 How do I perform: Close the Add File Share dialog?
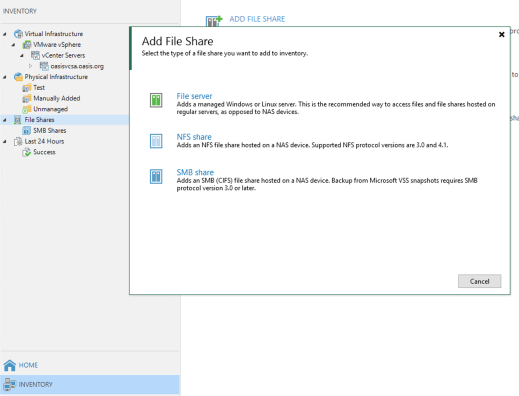coord(501,34)
